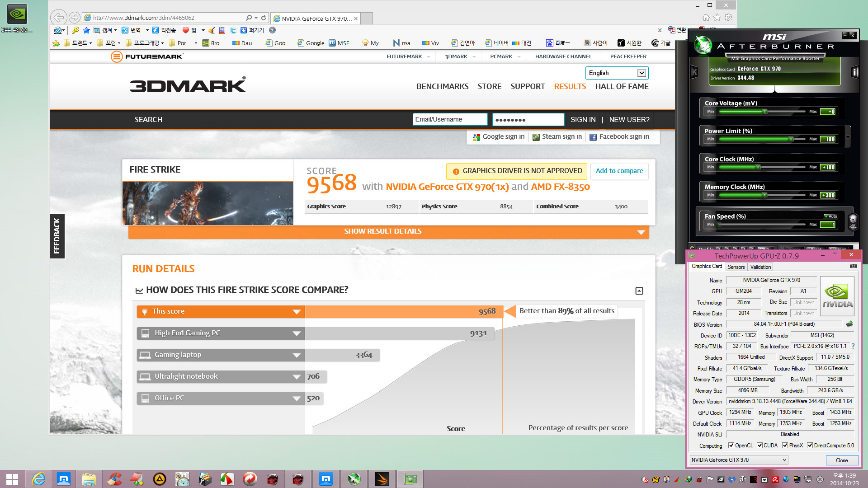Open MSI Afterburner taskbar icon
Image resolution: width=868 pixels, height=488 pixels.
[354, 479]
